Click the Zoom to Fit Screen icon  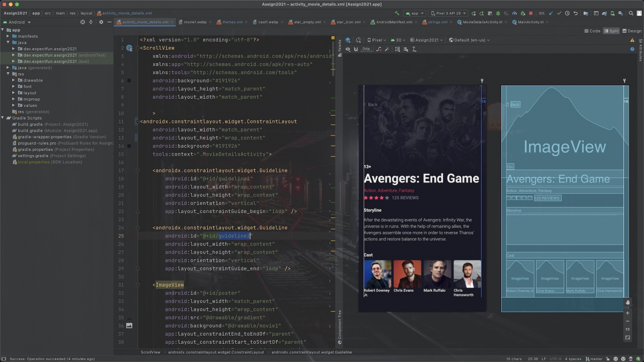(627, 338)
